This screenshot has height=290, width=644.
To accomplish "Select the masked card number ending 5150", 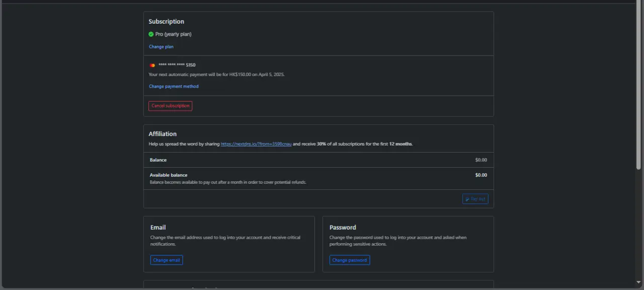I will pos(177,65).
